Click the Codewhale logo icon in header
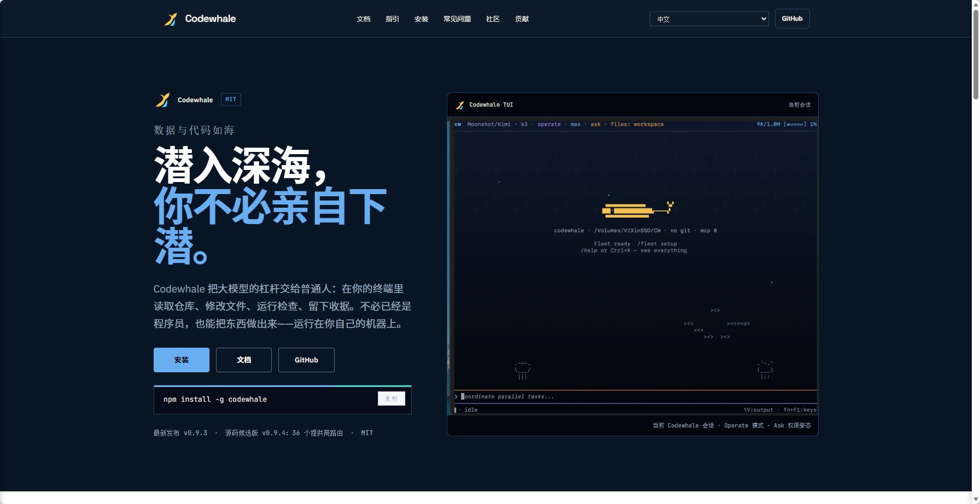The image size is (980, 504). (171, 19)
